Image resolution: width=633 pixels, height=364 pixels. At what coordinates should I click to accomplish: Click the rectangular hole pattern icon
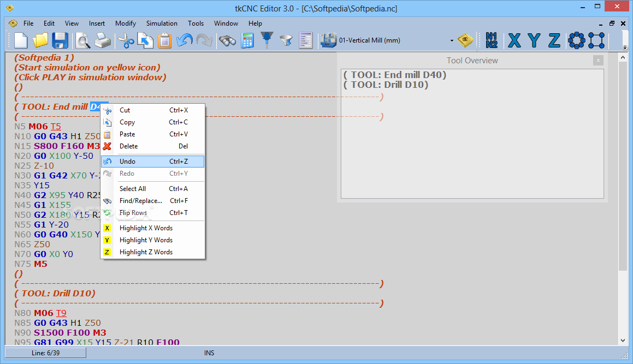pyautogui.click(x=596, y=40)
